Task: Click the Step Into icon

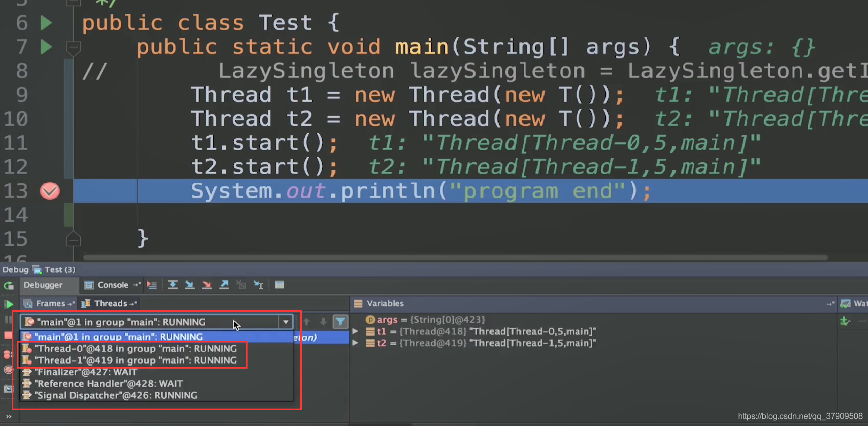Action: (190, 285)
